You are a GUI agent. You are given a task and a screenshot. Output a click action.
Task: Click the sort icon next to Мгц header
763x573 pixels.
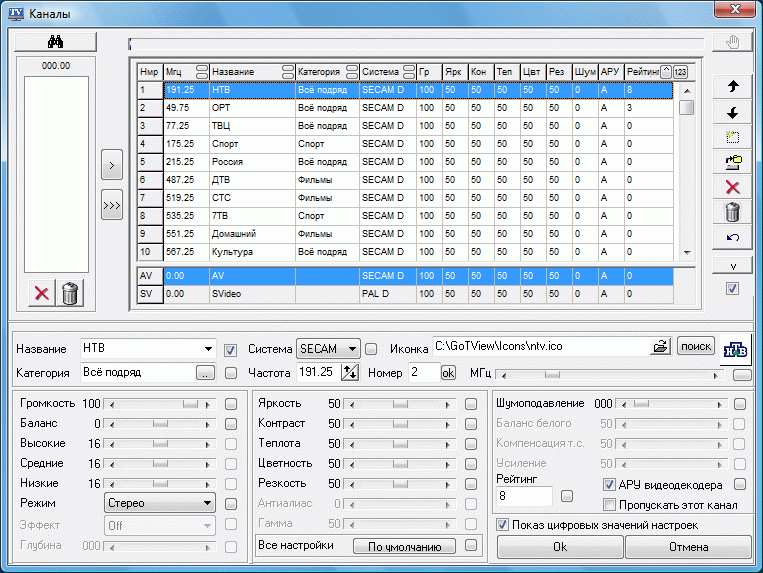coord(201,72)
